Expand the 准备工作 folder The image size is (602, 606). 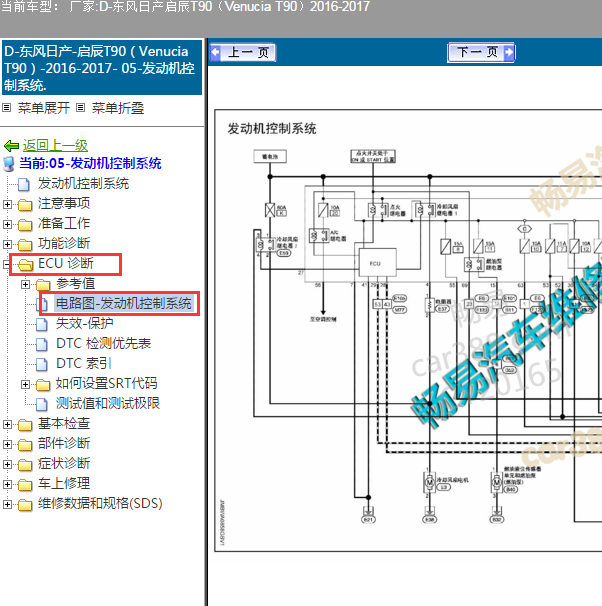pyautogui.click(x=7, y=225)
